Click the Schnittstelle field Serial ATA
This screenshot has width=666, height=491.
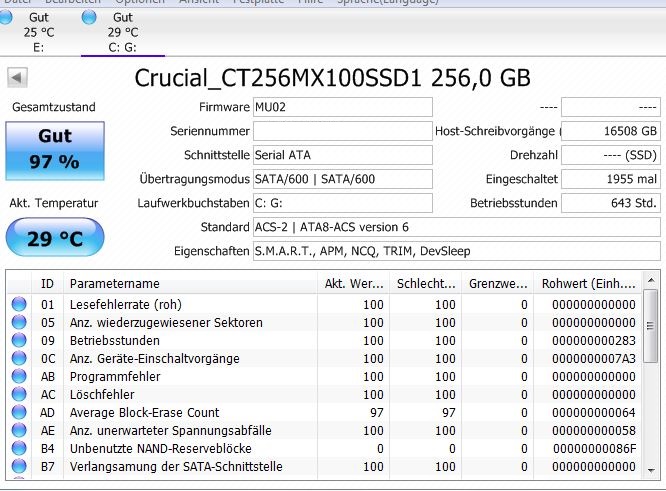pos(343,155)
